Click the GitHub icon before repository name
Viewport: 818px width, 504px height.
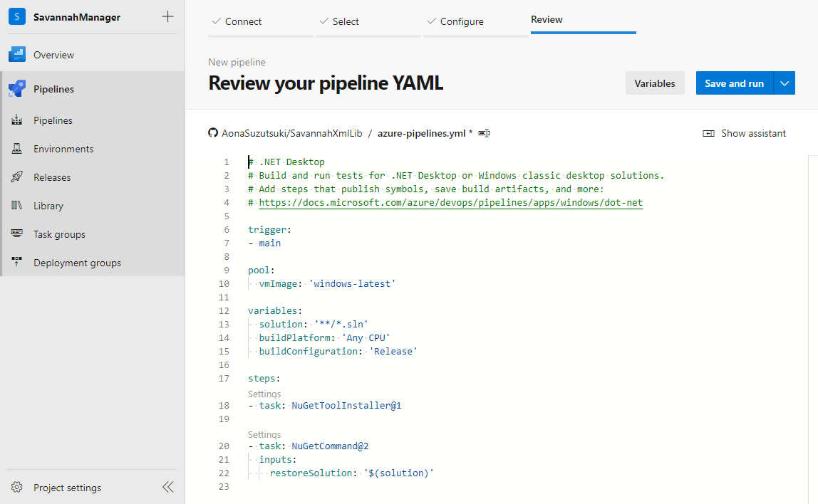[x=213, y=133]
